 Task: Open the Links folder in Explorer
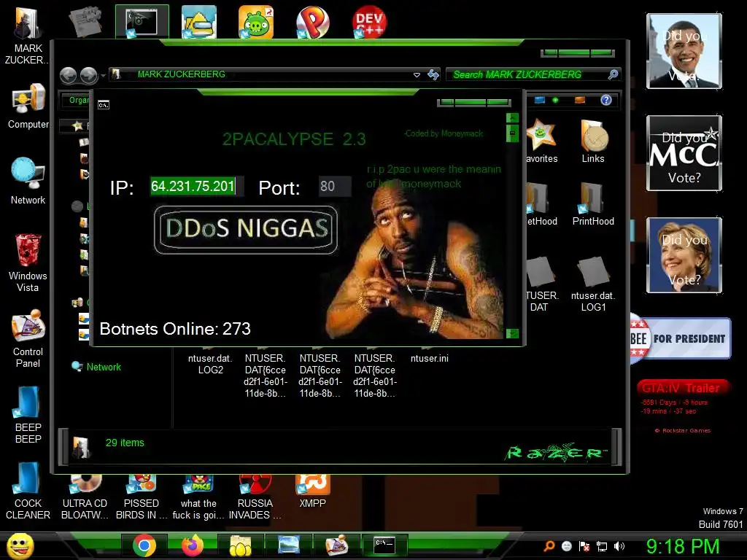[x=592, y=141]
